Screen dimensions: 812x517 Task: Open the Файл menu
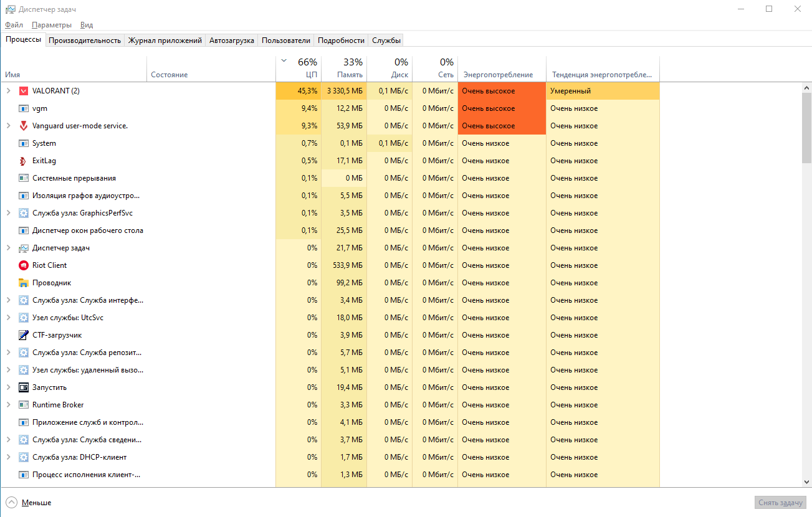pyautogui.click(x=14, y=25)
